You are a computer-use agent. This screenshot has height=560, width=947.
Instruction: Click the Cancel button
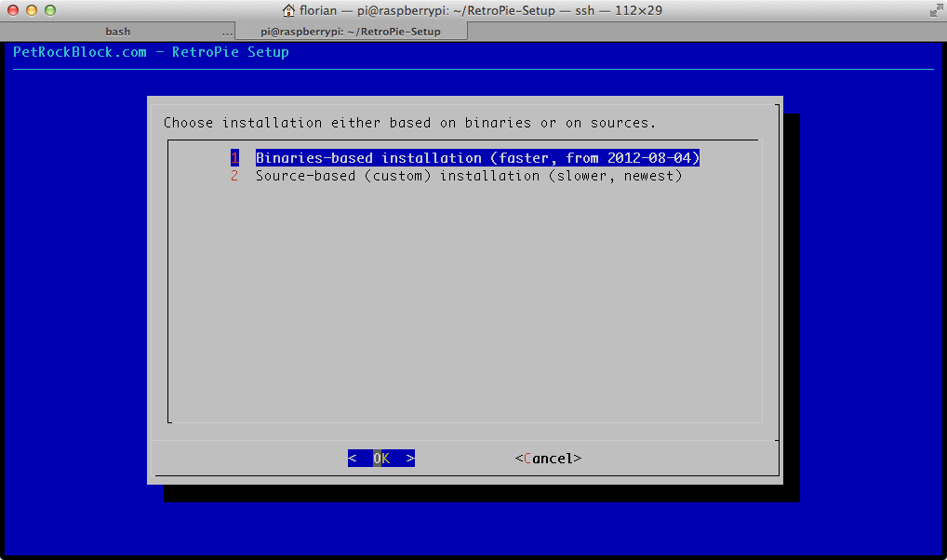click(549, 459)
